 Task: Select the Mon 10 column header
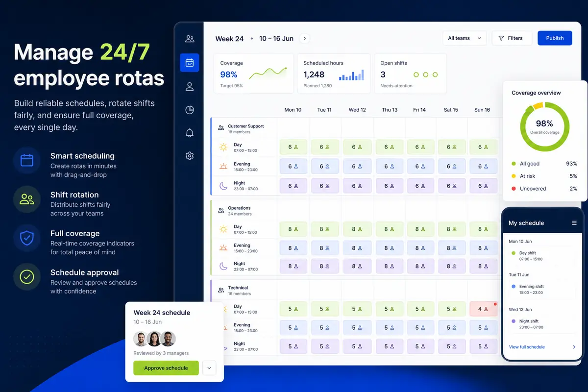point(293,110)
